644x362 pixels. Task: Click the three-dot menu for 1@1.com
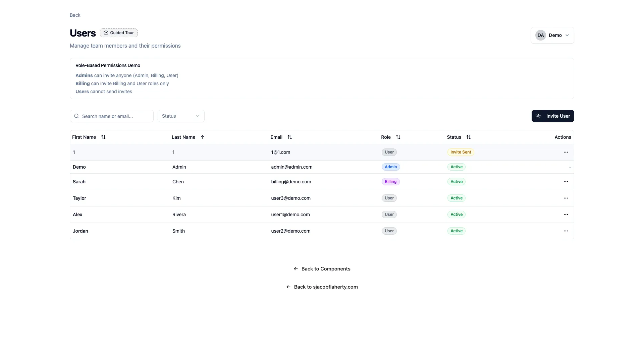566,152
